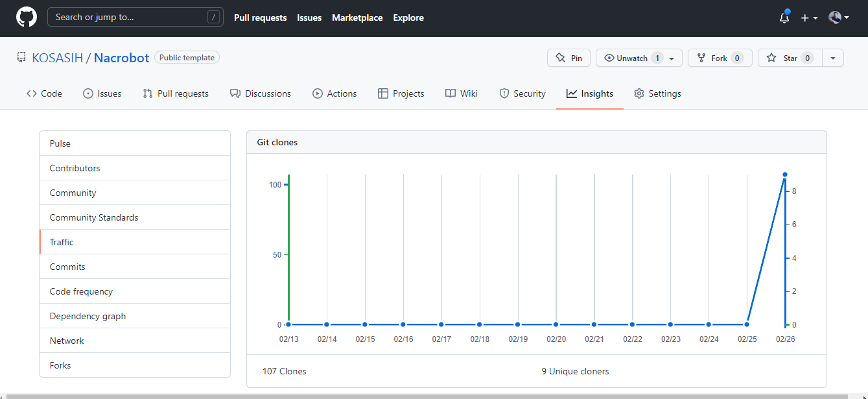Image resolution: width=868 pixels, height=399 pixels.
Task: Focus the Search or jump to field
Action: pos(135,18)
